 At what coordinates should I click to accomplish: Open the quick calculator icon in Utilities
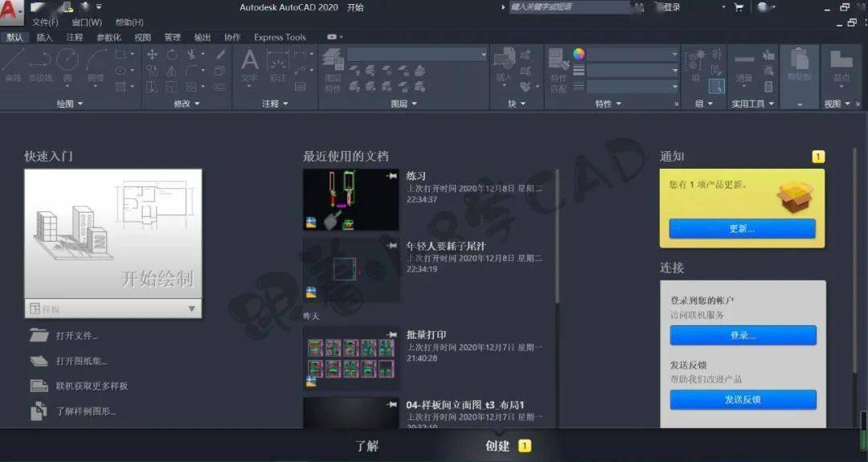click(768, 87)
